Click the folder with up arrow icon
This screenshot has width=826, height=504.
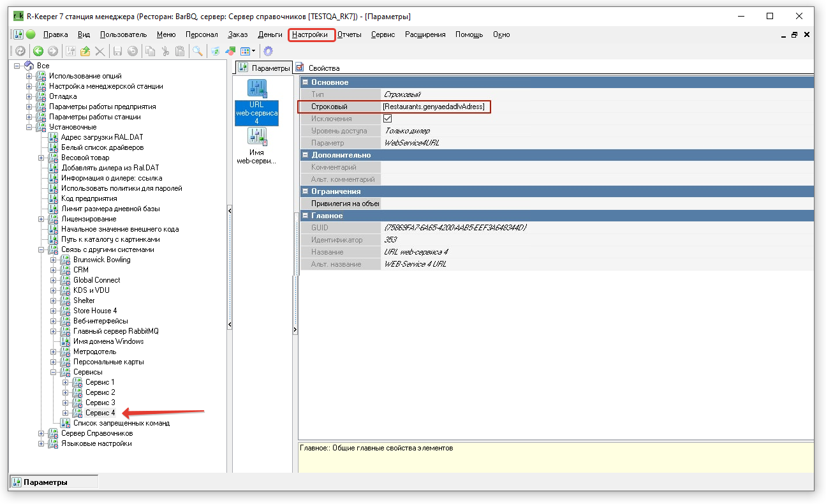[x=85, y=51]
